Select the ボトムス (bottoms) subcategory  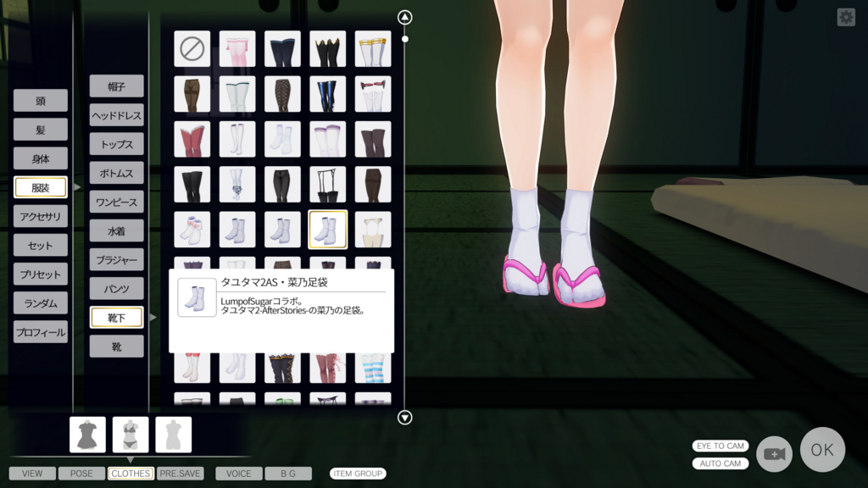click(116, 173)
